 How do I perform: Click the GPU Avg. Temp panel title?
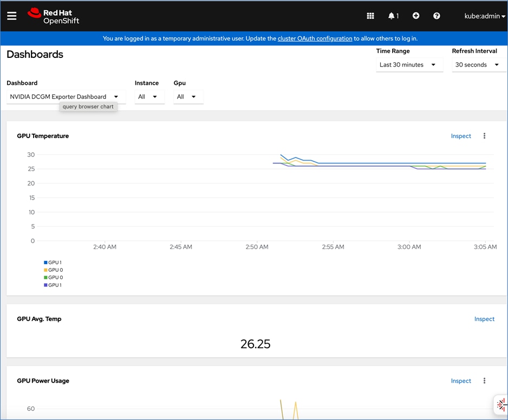[39, 319]
